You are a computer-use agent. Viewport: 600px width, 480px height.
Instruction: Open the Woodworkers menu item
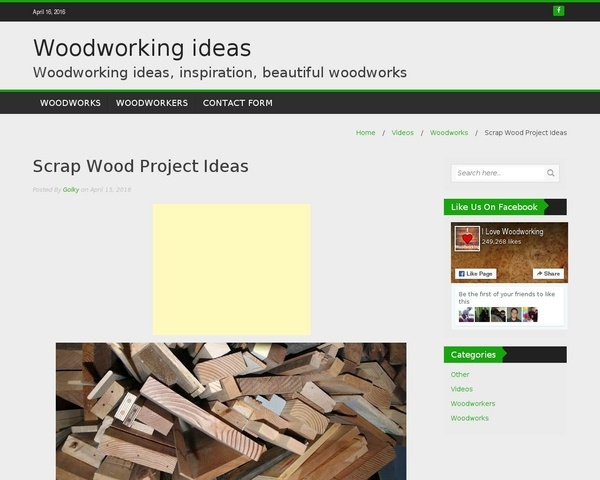click(x=152, y=103)
